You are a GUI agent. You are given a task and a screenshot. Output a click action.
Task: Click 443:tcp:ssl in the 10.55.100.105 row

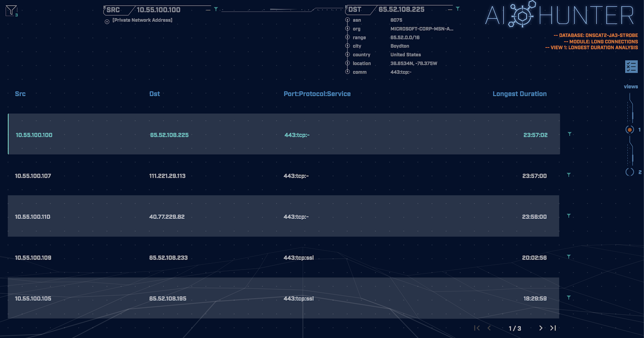pyautogui.click(x=299, y=299)
